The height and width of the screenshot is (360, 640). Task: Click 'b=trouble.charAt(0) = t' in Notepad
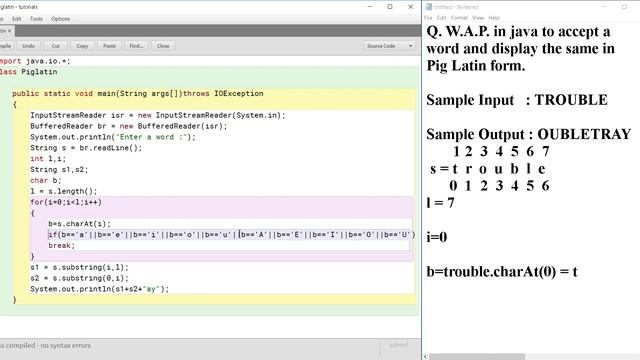(x=502, y=272)
